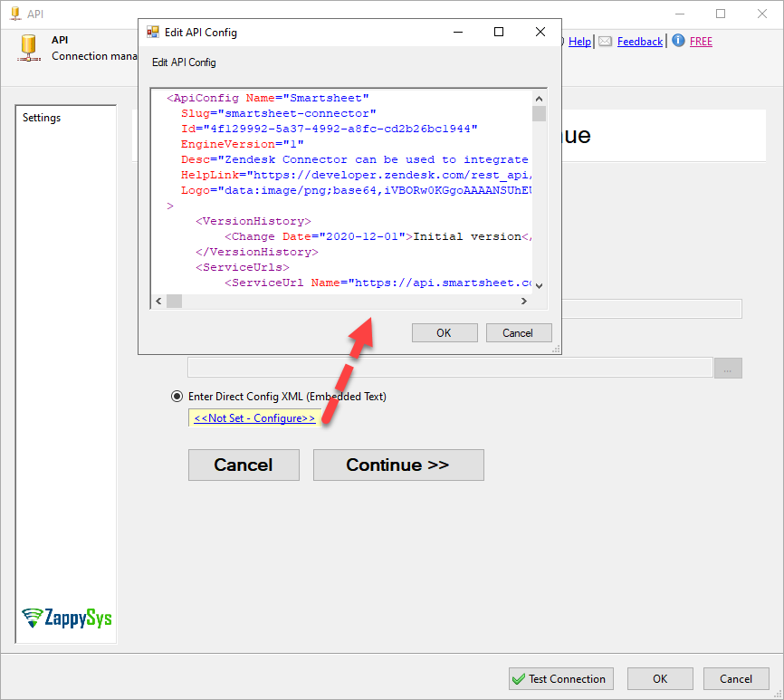
Task: Click Cancel in Edit API Config dialog
Action: pyautogui.click(x=519, y=333)
